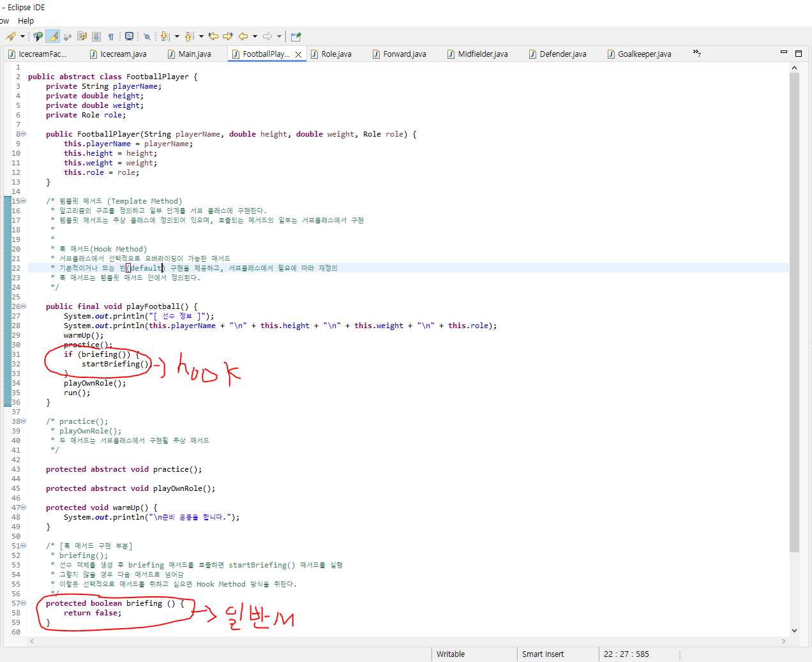Close the FootballPlay... tab
Viewport: 812px width, 662px height.
(x=298, y=54)
